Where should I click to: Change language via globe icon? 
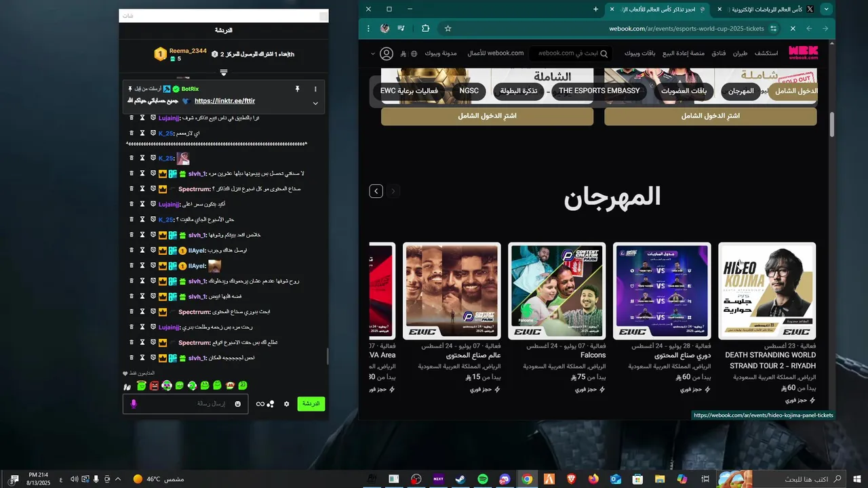(x=414, y=54)
